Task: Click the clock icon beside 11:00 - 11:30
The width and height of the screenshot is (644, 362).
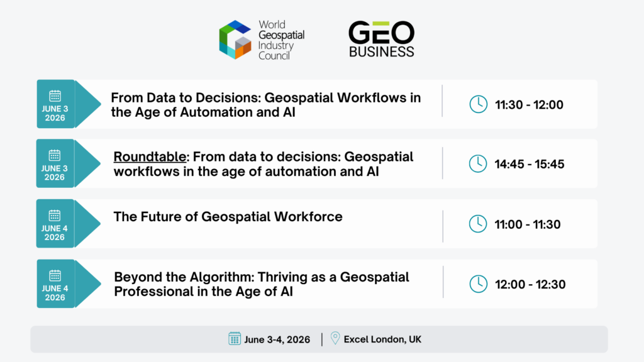Action: [x=478, y=224]
